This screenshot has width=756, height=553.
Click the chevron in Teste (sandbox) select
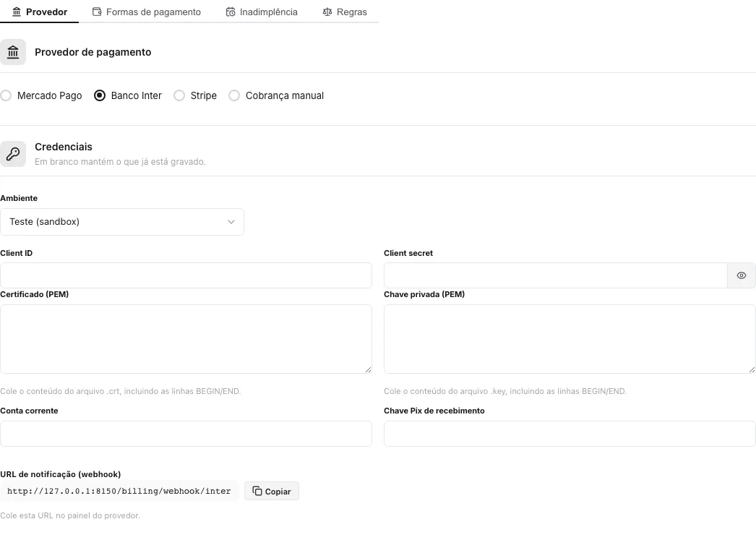[231, 222]
